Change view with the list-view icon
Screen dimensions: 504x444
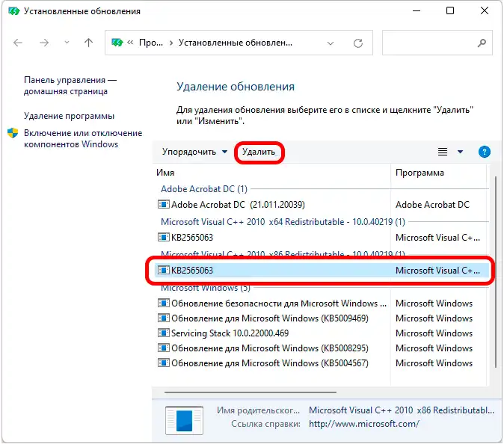click(443, 152)
